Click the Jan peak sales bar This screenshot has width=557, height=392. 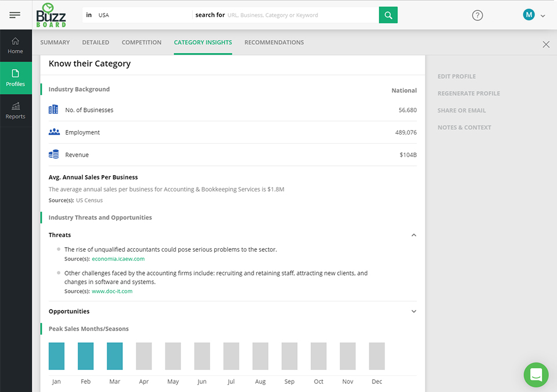tap(56, 356)
